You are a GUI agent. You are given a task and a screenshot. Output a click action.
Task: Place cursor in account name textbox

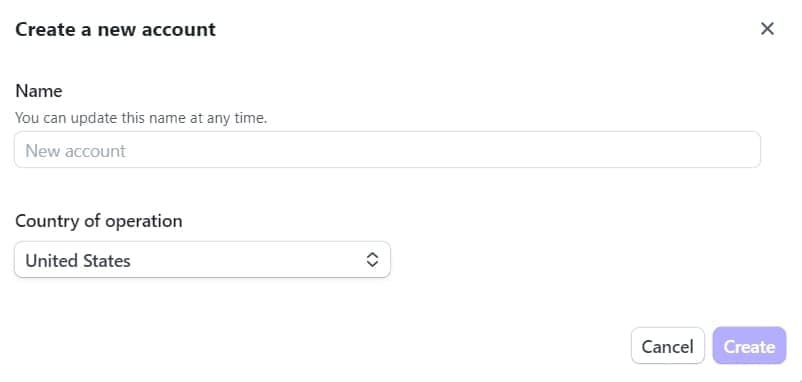coord(387,150)
